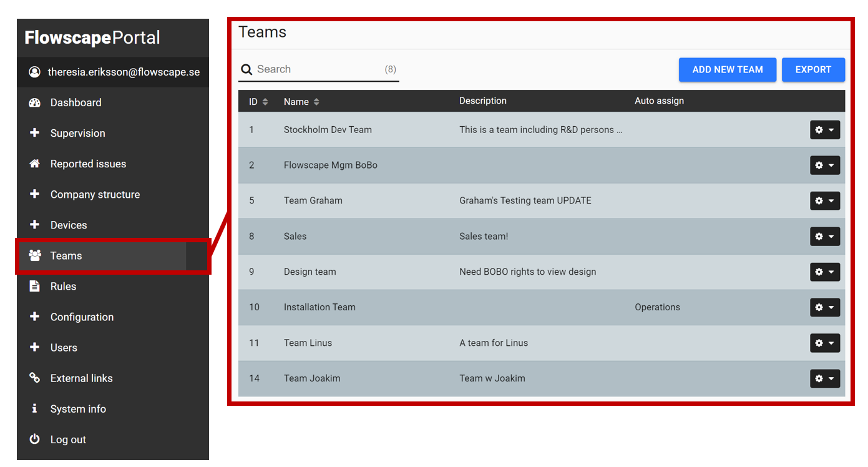The image size is (868, 467).
Task: Click the plus icon next to Supervision
Action: point(34,133)
